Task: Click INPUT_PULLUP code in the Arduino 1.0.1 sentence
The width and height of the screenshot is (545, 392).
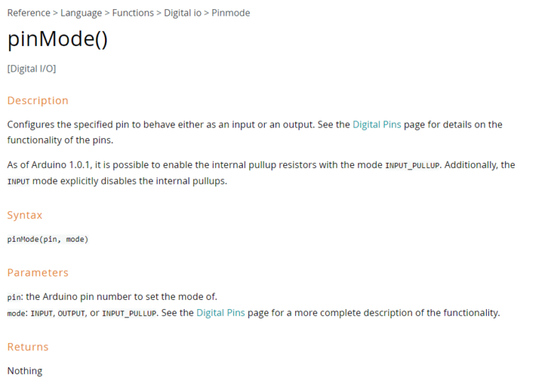Action: (413, 165)
